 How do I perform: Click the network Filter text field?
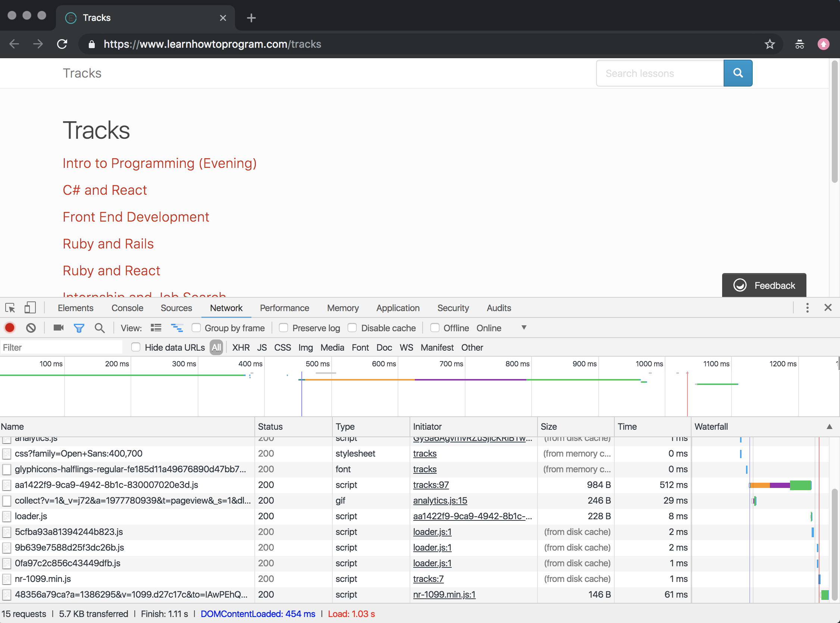pyautogui.click(x=62, y=347)
